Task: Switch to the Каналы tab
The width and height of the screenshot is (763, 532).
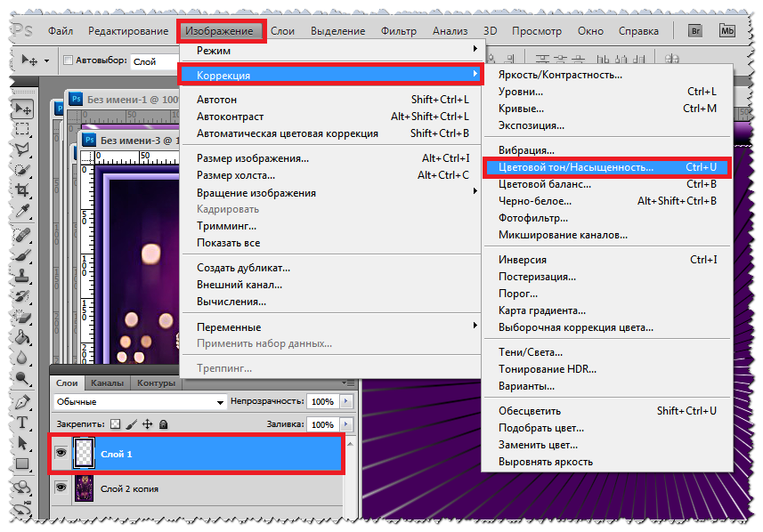Action: tap(107, 383)
